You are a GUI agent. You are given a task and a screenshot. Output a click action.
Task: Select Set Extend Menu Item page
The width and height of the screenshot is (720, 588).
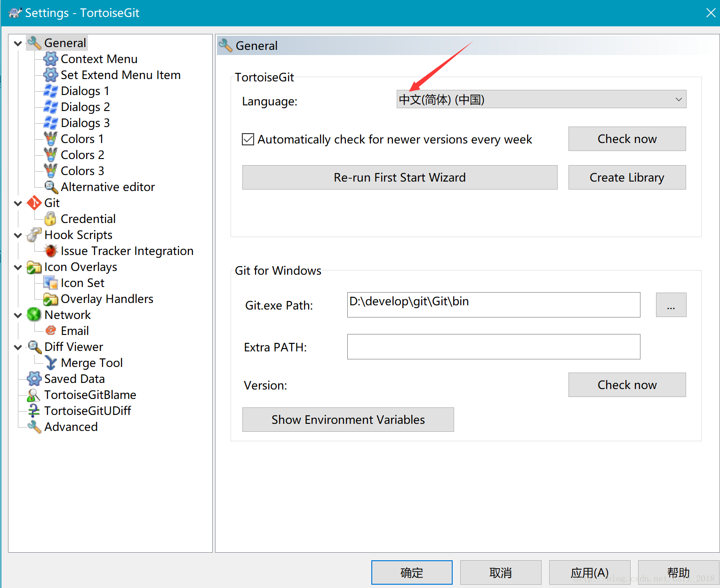pos(120,75)
